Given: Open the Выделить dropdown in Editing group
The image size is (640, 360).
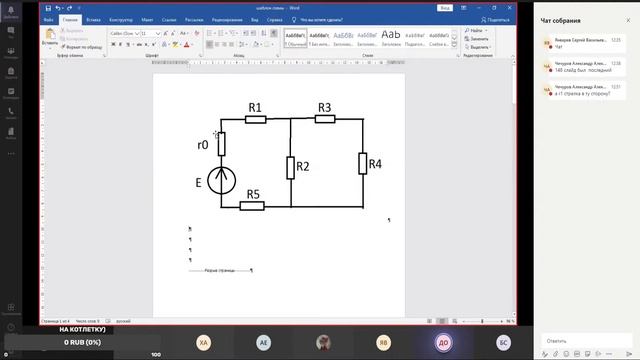Looking at the screenshot, I should click(x=478, y=47).
